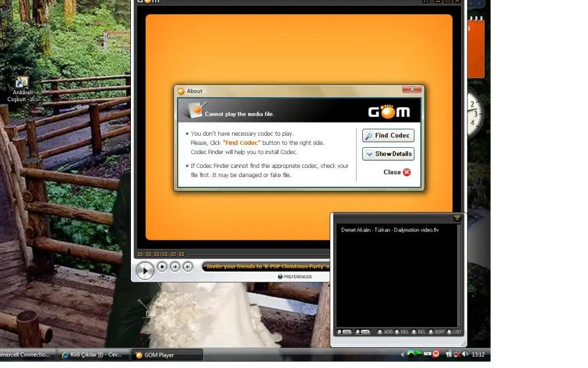Screen dimensions: 588x368
Task: Click the playlist window resize grip
Action: (463, 344)
